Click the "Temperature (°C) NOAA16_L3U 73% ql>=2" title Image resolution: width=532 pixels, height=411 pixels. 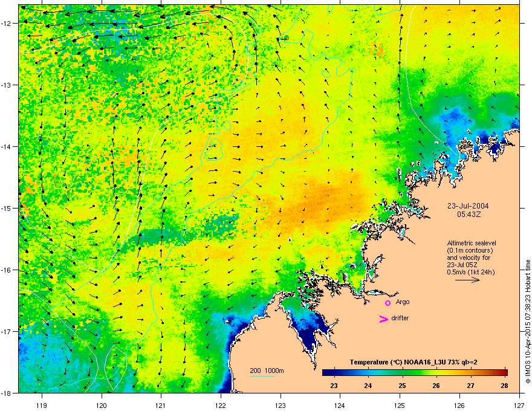(414, 362)
